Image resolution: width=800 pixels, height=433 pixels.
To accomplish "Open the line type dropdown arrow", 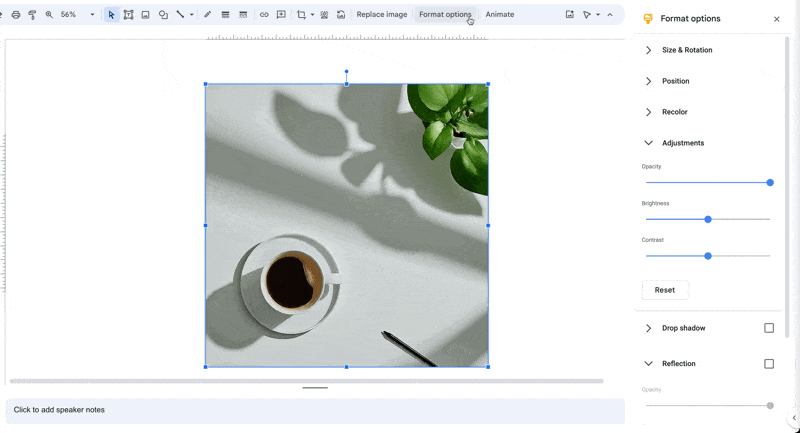I will click(191, 15).
